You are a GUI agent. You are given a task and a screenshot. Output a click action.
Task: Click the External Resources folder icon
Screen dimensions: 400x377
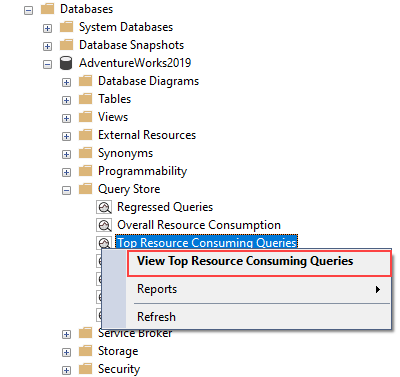tap(85, 135)
